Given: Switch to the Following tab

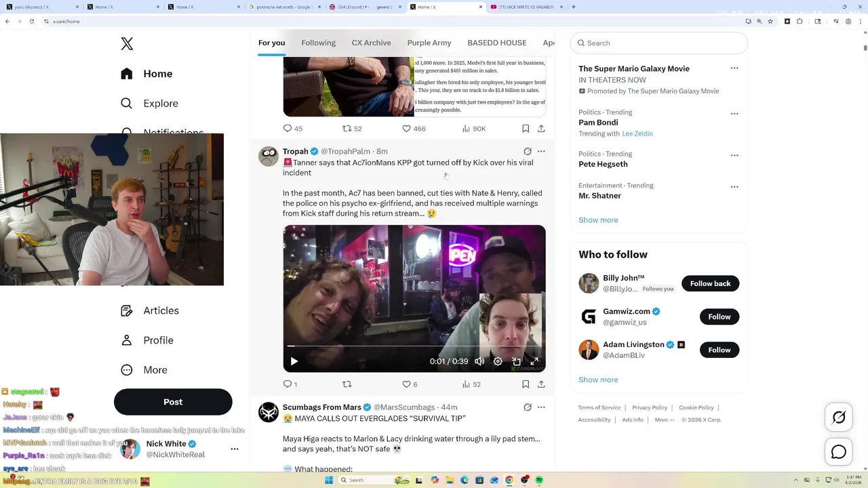Looking at the screenshot, I should [x=318, y=43].
